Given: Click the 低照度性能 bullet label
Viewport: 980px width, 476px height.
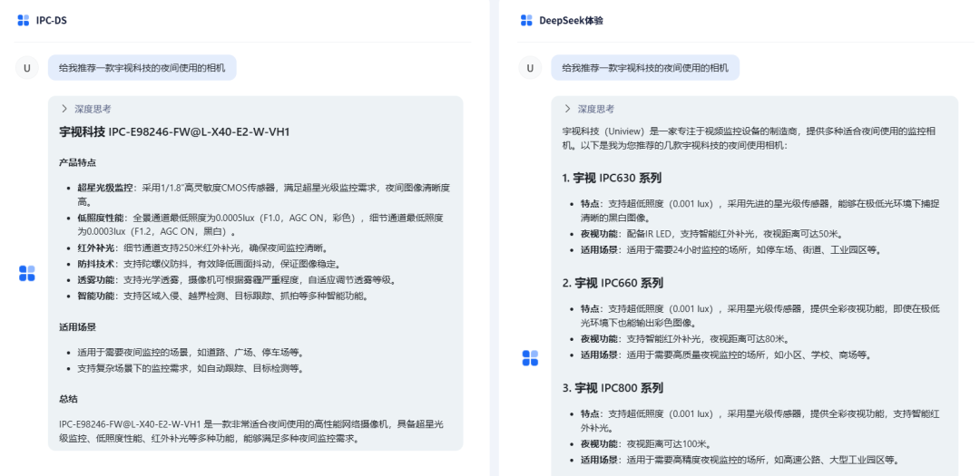Looking at the screenshot, I should 101,218.
